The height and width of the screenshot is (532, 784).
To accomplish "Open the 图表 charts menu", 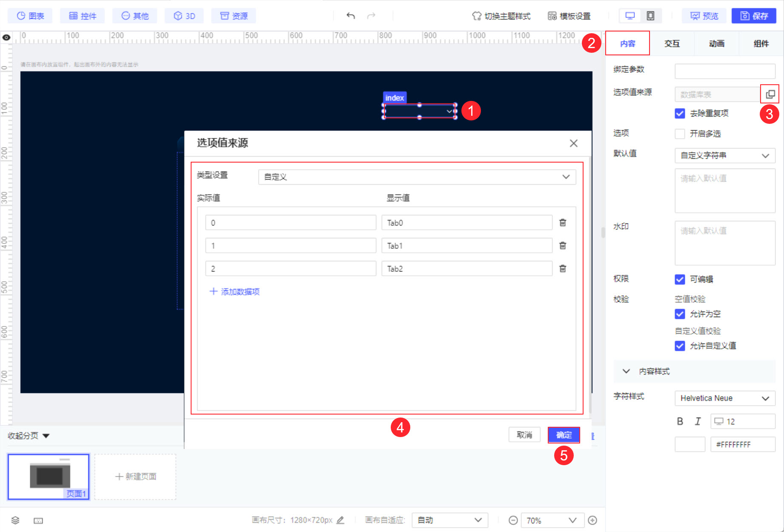I will pos(30,16).
